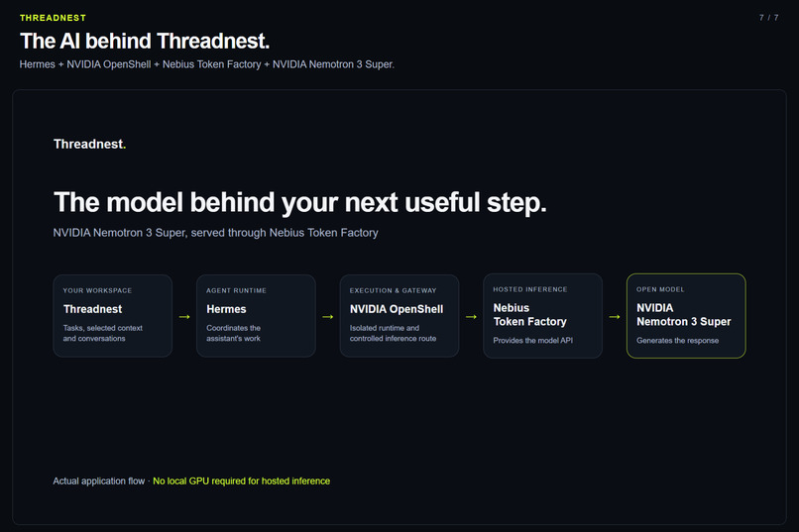Click the subtitle listing Hermes and NVIDIA OpenShell
This screenshot has width=799, height=532.
207,64
